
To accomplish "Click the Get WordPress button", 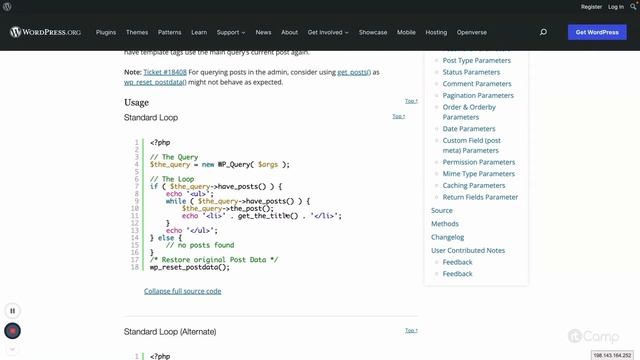I will (597, 32).
